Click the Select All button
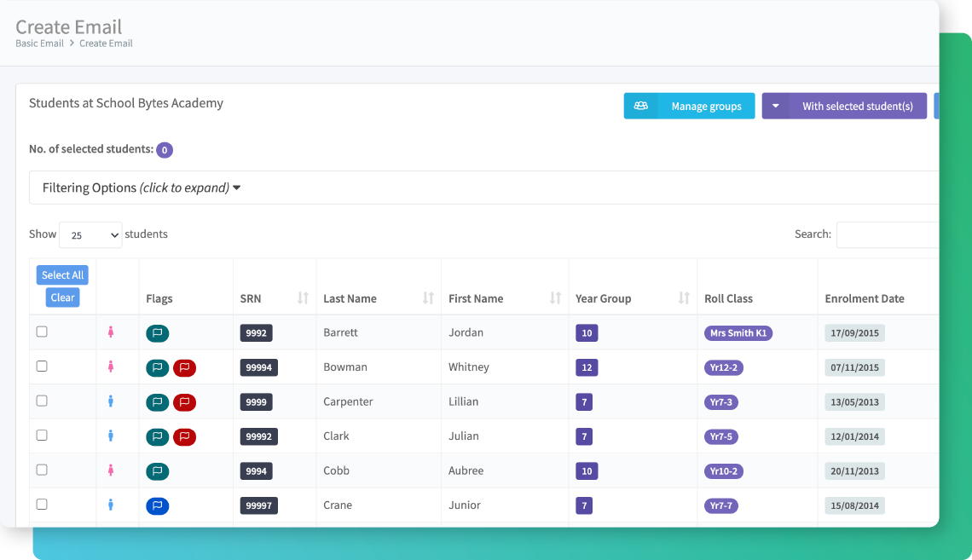Image resolution: width=972 pixels, height=560 pixels. coord(62,275)
